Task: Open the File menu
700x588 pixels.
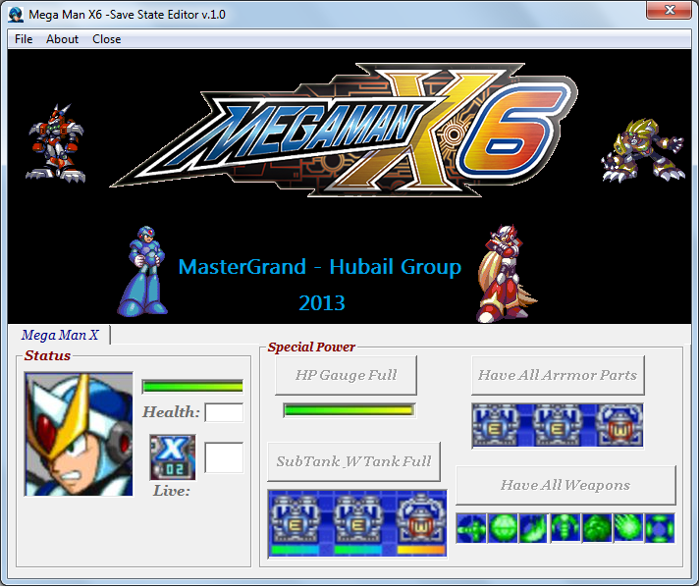Action: [x=24, y=39]
